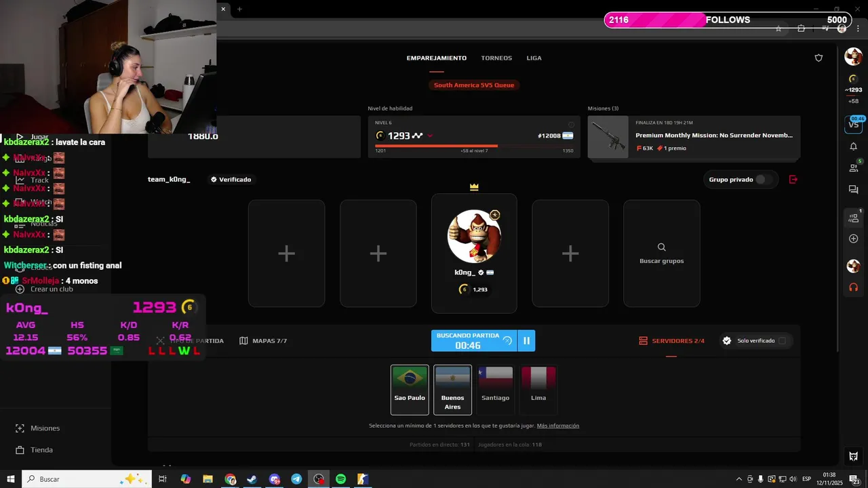
Task: Open the Chrome icon in the Windows taskbar
Action: click(x=231, y=479)
